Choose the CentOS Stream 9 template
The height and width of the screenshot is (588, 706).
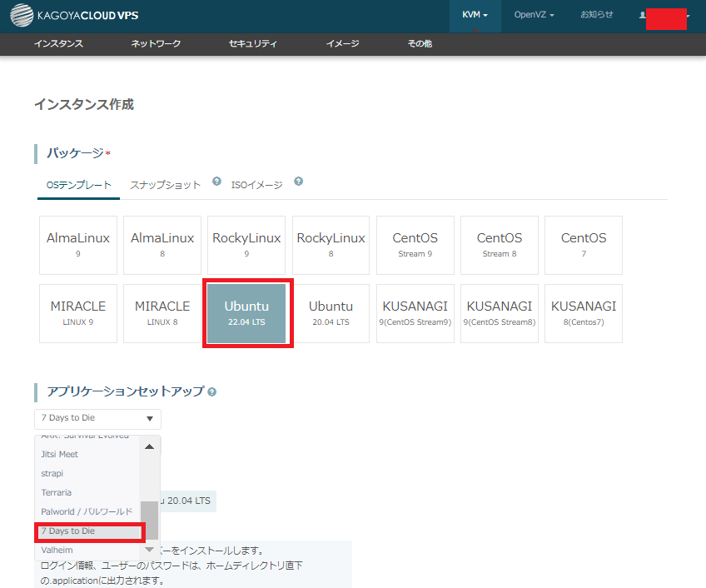click(415, 245)
